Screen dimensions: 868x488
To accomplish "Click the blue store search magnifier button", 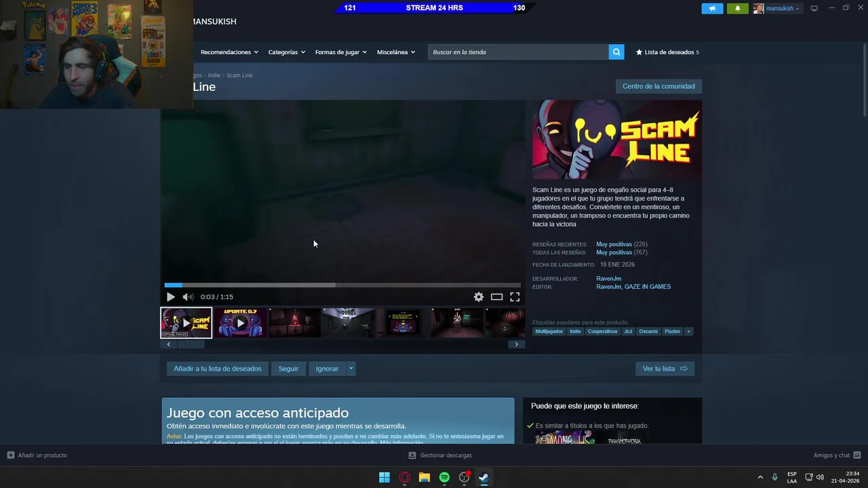I will [616, 52].
